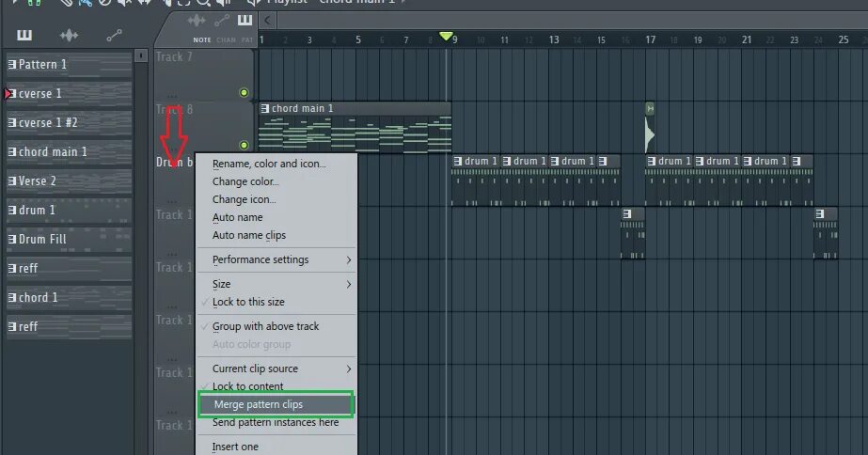Select the chord 1 pattern
This screenshot has height=455, width=868.
(69, 297)
